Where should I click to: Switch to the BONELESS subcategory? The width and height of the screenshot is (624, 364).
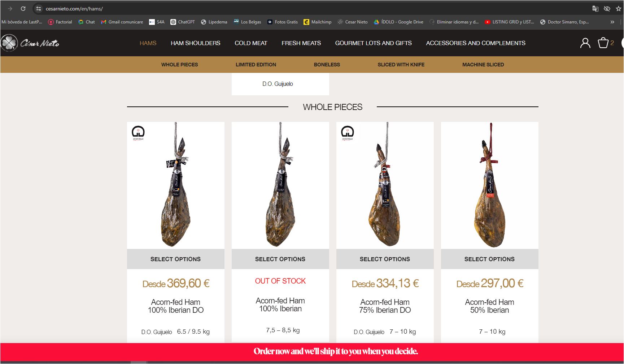(327, 65)
